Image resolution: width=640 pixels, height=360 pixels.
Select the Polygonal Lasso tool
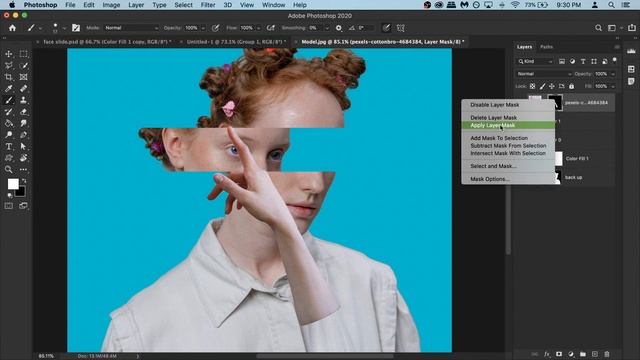tap(9, 65)
